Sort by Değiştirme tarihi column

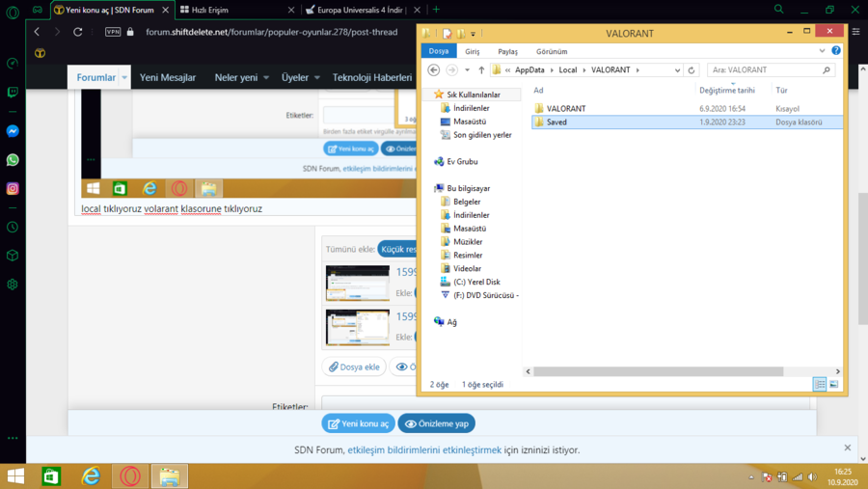click(727, 91)
